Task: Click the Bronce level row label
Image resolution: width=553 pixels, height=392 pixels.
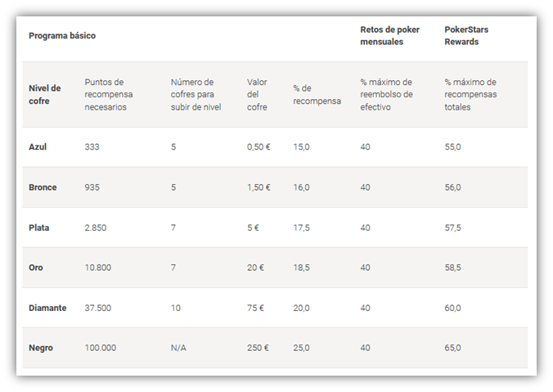Action: click(43, 187)
